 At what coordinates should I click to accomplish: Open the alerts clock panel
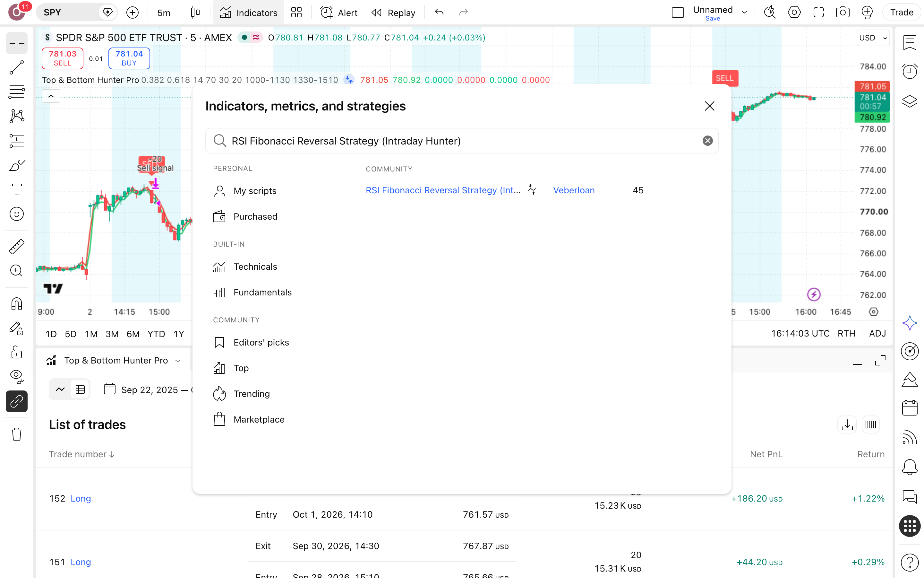(x=910, y=72)
